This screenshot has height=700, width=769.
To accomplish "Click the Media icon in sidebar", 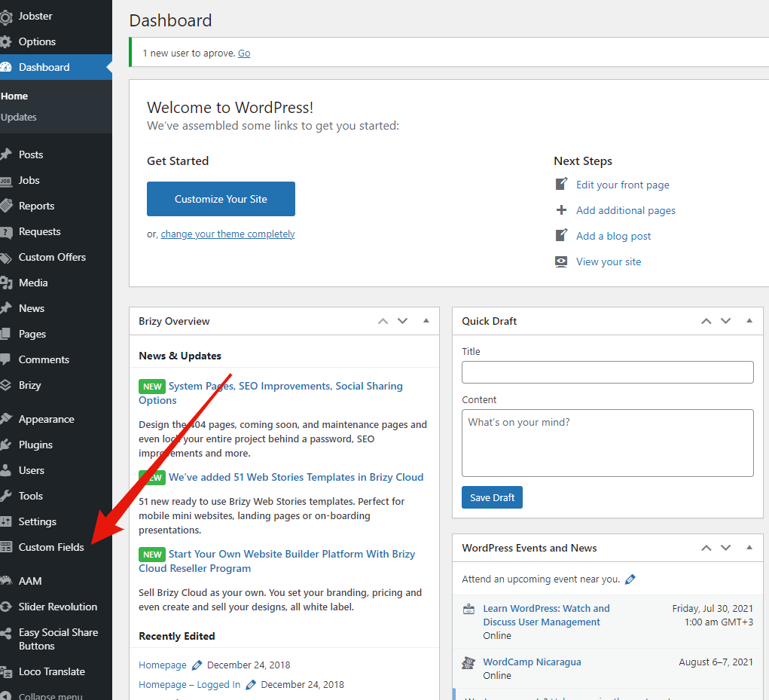I will pos(5,283).
